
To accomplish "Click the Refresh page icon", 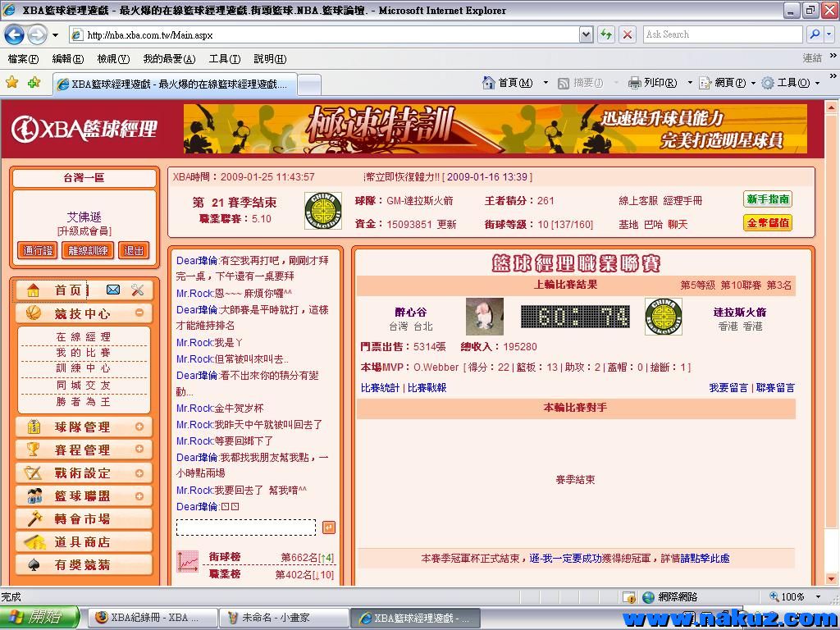I will [606, 34].
